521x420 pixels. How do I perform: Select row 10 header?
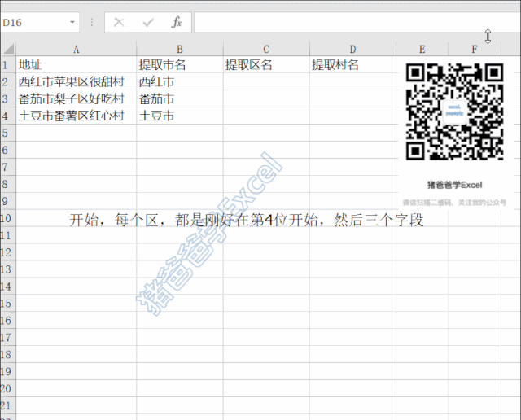tap(8, 218)
